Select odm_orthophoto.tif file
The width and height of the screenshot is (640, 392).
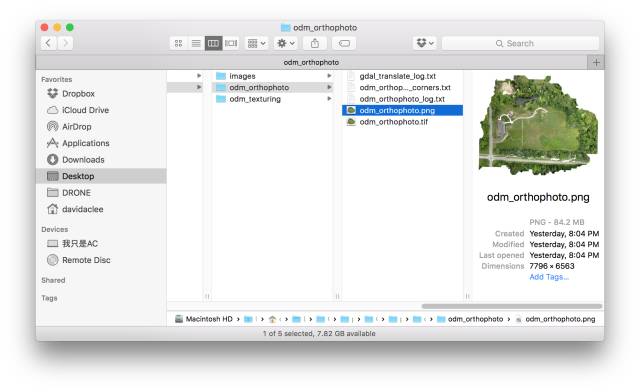[x=393, y=122]
